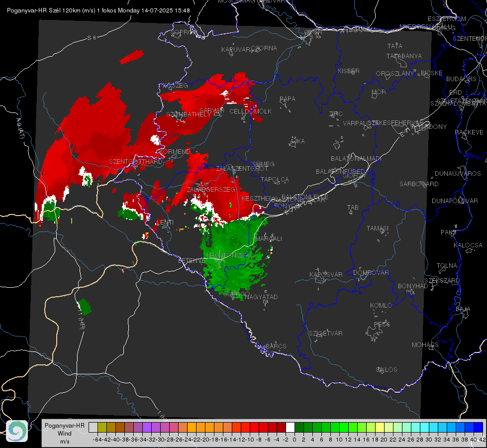Click the BAJA city label
The image size is (487, 448).
pyautogui.click(x=463, y=309)
